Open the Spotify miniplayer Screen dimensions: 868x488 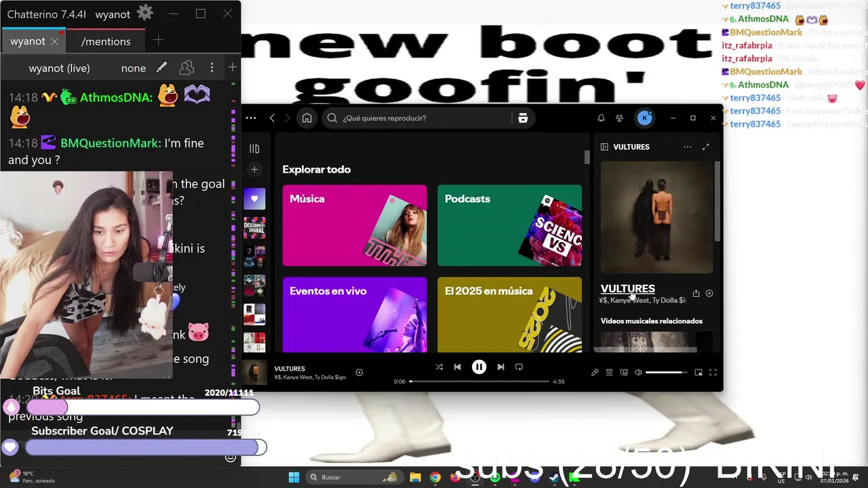point(698,372)
